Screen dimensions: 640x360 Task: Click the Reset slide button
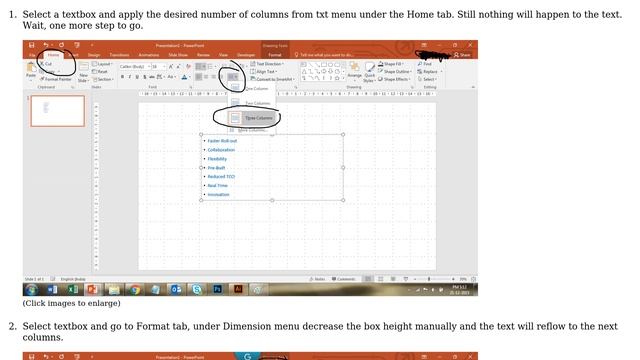pyautogui.click(x=100, y=71)
